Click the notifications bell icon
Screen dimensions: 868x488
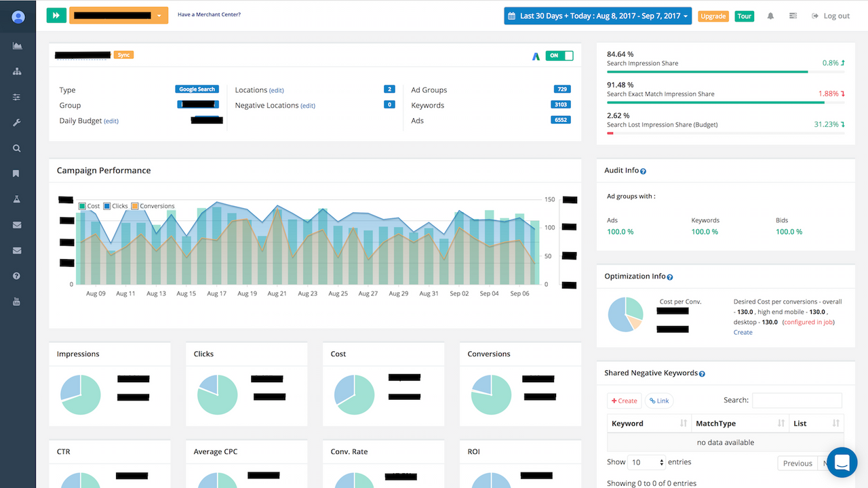(770, 15)
